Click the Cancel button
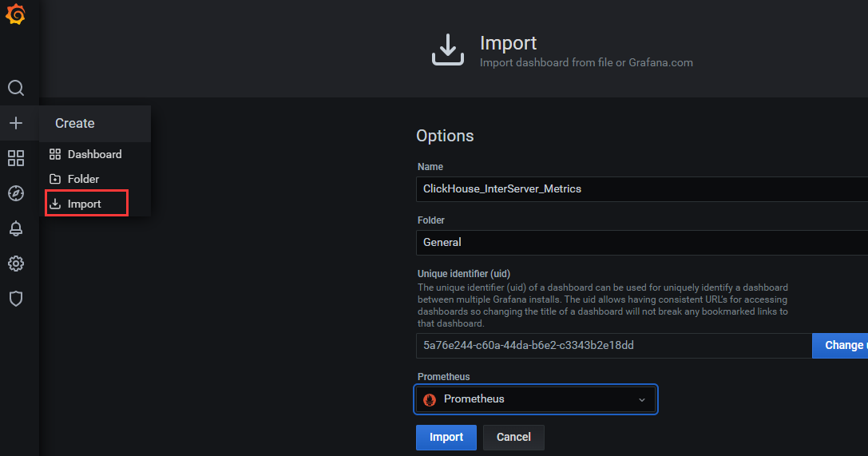 pyautogui.click(x=513, y=437)
